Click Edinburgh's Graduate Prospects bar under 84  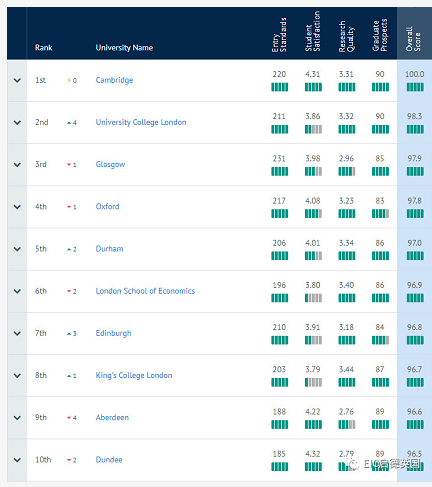coord(380,340)
